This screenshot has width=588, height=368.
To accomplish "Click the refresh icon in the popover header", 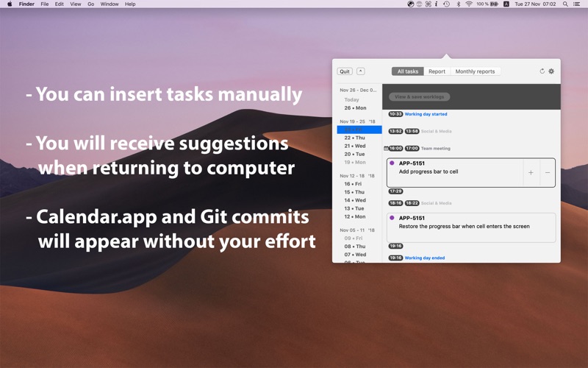I will pyautogui.click(x=542, y=71).
